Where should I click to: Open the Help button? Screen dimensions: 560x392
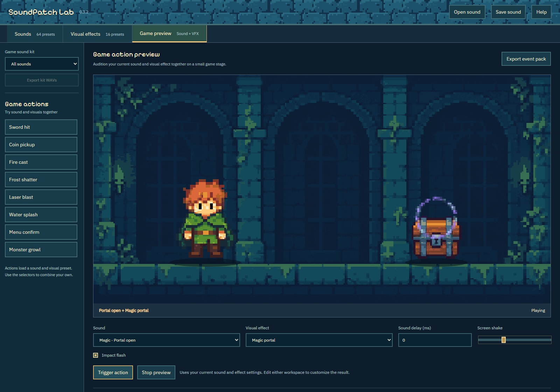tap(541, 12)
